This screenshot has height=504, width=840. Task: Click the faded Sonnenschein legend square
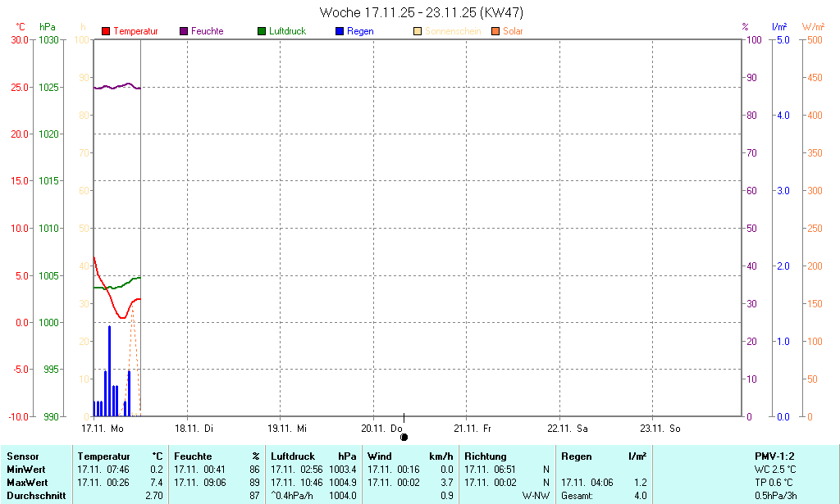(418, 31)
